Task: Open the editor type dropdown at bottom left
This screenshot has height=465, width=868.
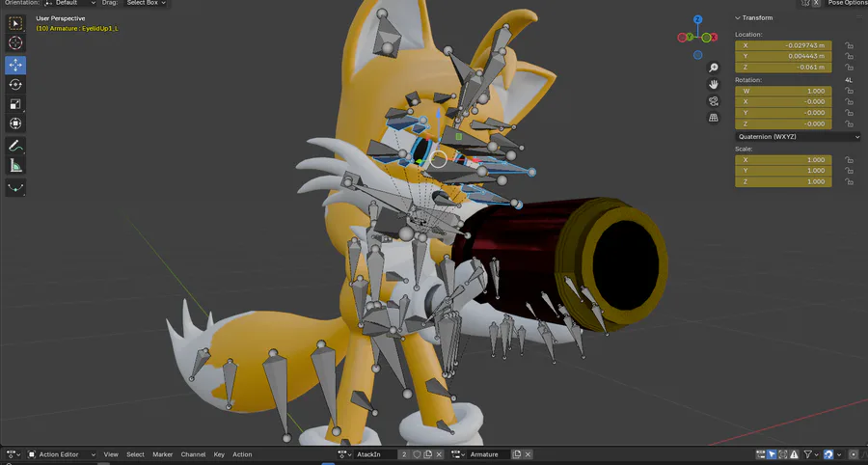Action: click(14, 454)
